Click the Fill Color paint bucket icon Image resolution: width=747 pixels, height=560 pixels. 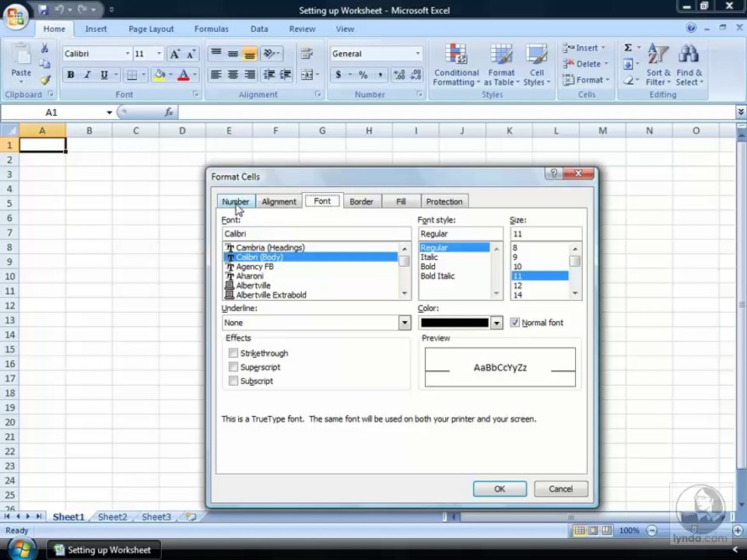160,75
